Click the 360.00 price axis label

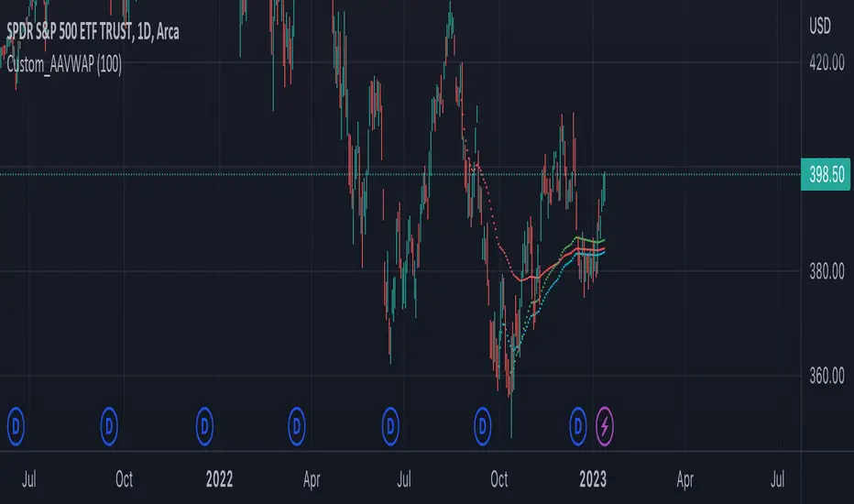pos(827,376)
